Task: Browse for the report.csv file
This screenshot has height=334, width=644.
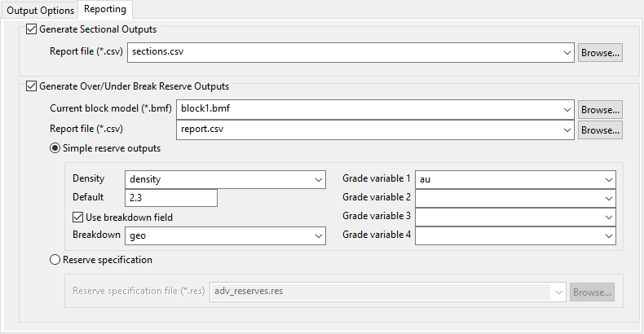Action: pos(601,130)
